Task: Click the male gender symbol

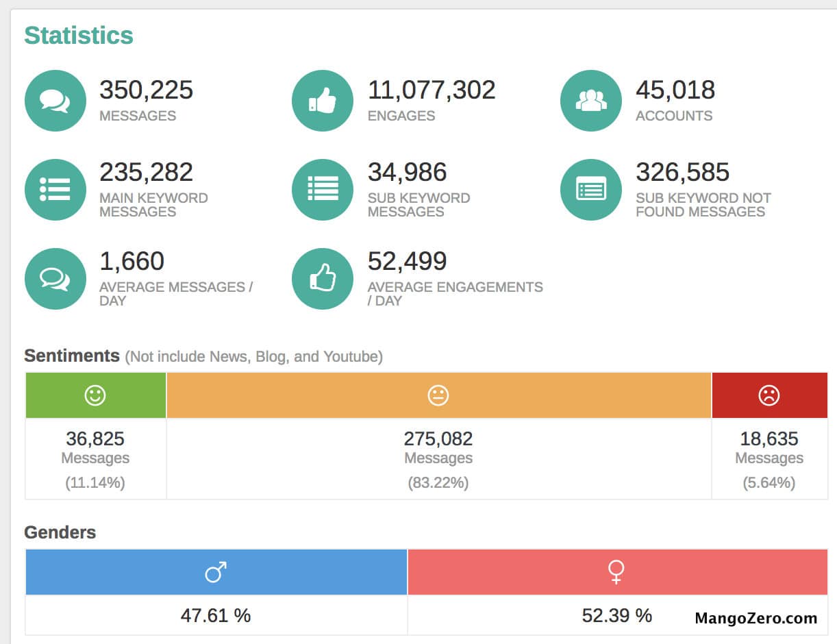Action: coord(216,571)
